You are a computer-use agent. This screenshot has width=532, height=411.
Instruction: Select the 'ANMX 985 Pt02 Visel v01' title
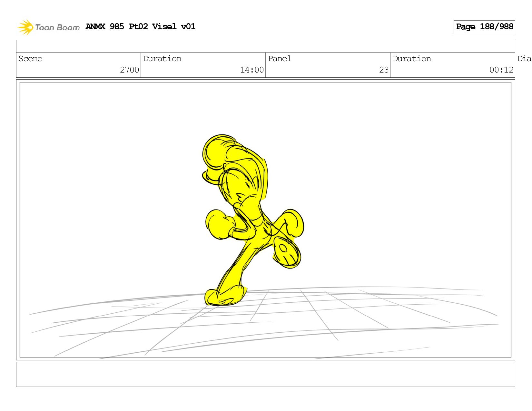click(141, 27)
